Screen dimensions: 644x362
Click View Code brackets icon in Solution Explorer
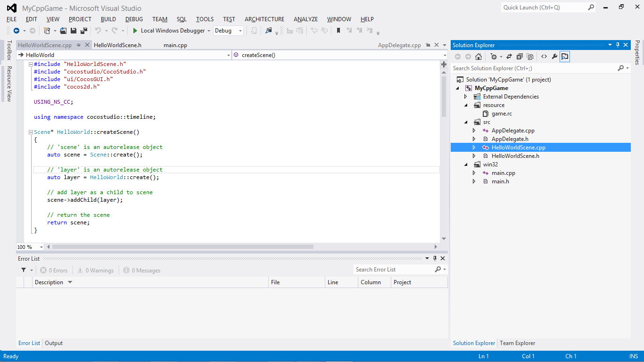coord(544,57)
